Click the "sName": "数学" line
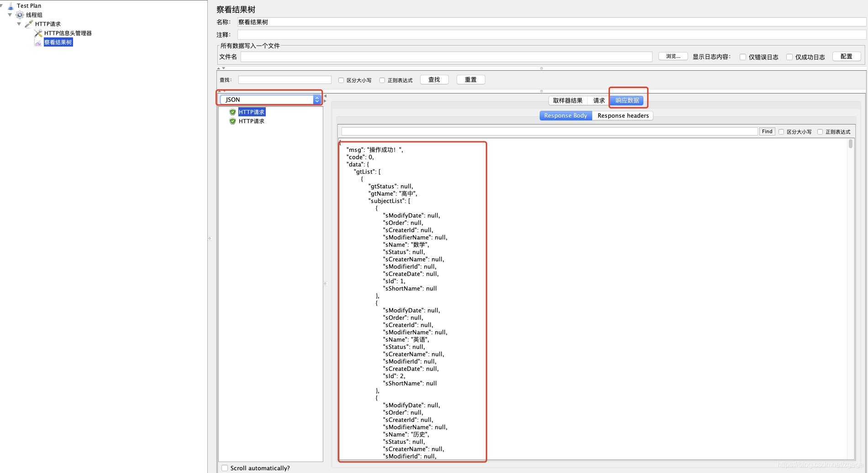Screen dimensions: 868x473 click(x=406, y=245)
